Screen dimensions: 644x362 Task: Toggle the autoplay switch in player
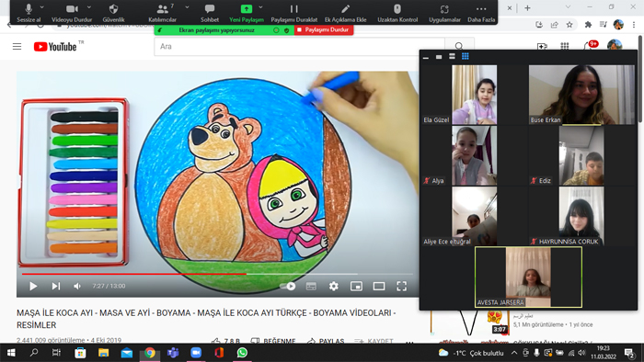287,286
